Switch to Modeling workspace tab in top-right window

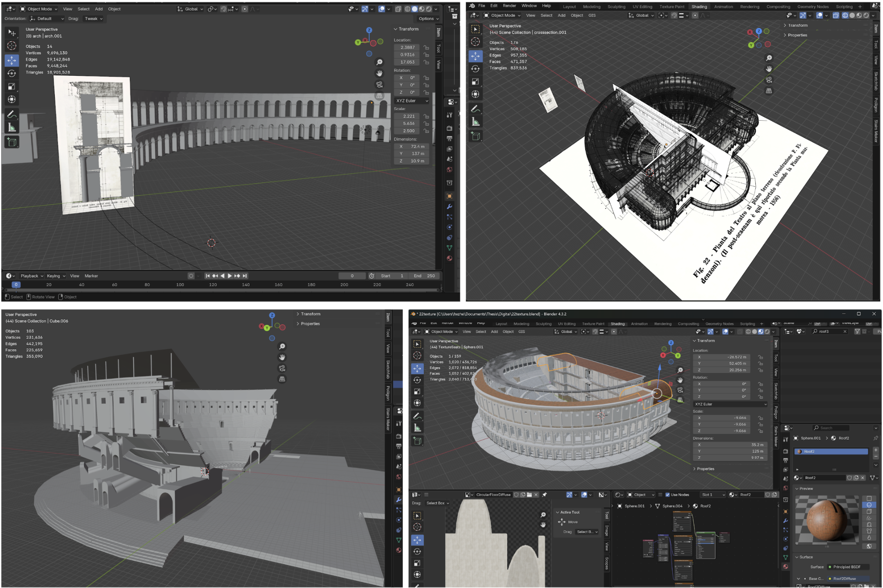592,7
